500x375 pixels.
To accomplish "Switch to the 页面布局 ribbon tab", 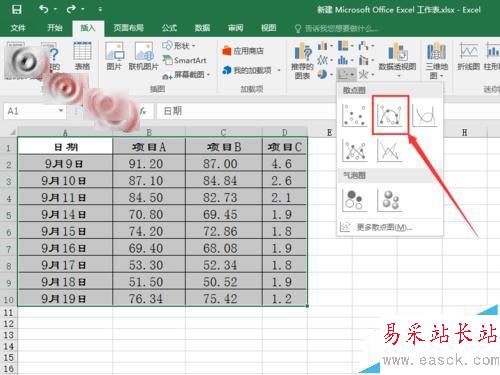I will coord(129,28).
